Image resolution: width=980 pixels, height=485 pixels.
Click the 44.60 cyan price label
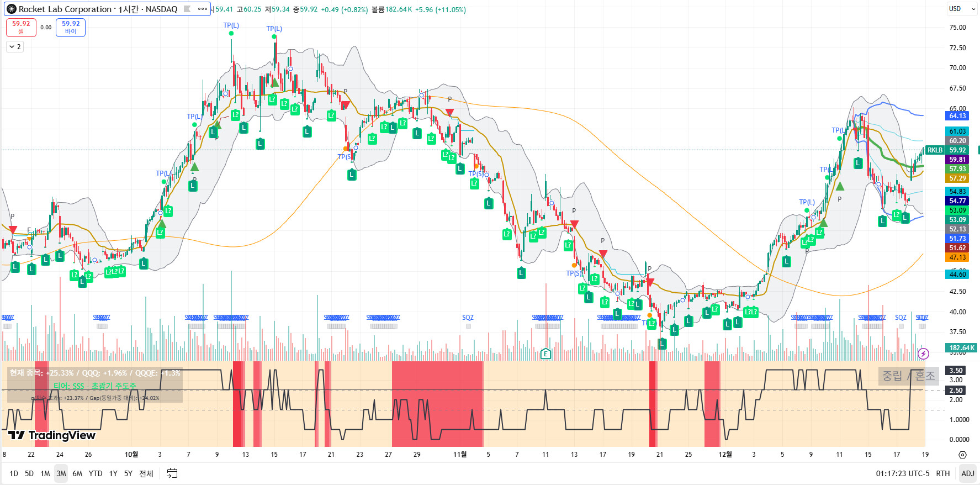click(957, 274)
